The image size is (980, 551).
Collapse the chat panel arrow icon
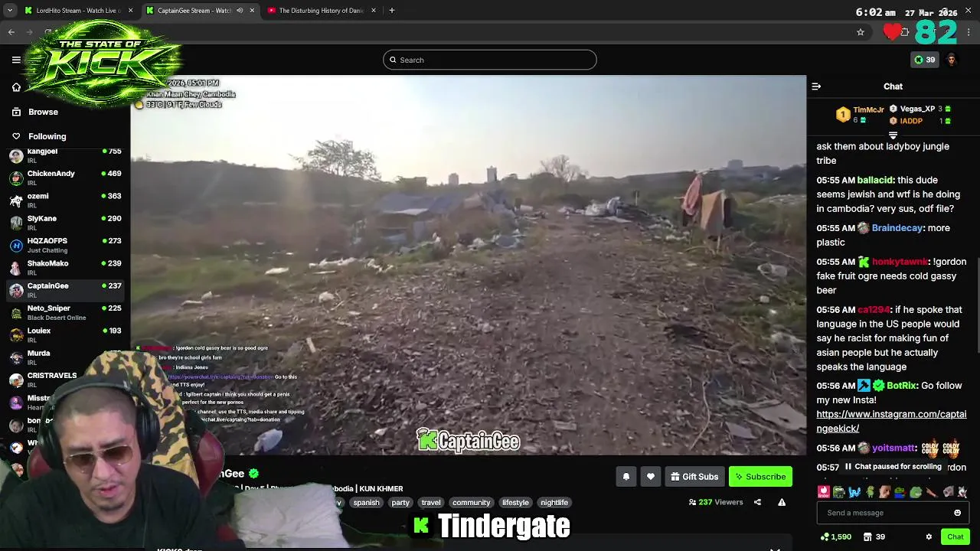coord(816,86)
